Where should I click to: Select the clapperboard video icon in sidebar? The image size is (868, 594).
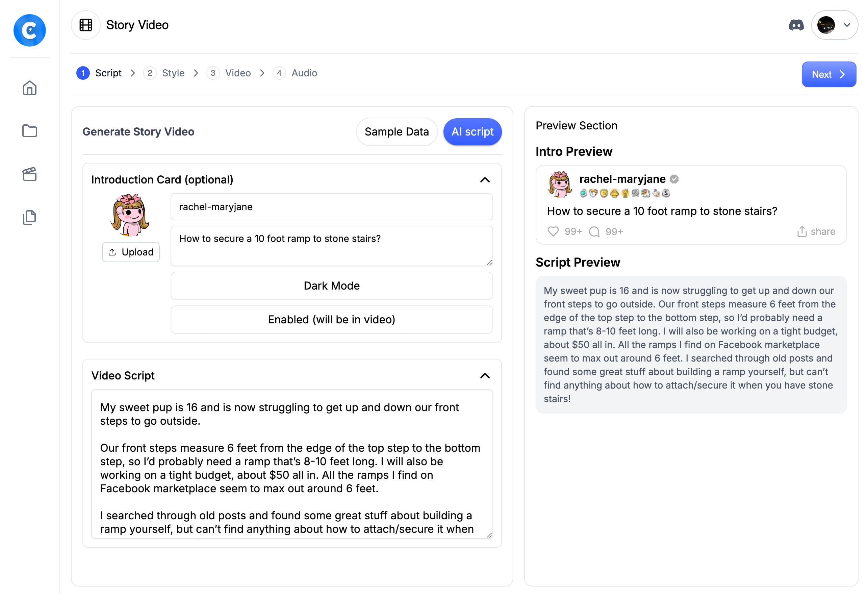(x=29, y=174)
